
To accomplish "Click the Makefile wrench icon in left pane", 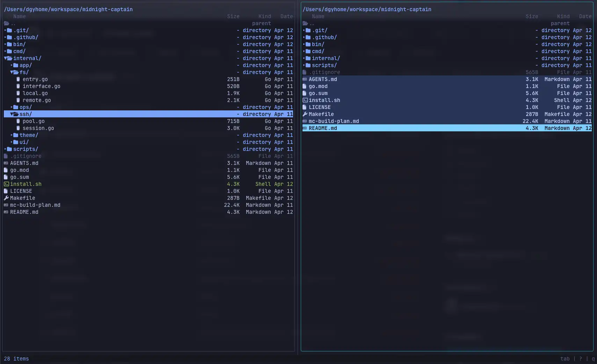I will click(6, 198).
